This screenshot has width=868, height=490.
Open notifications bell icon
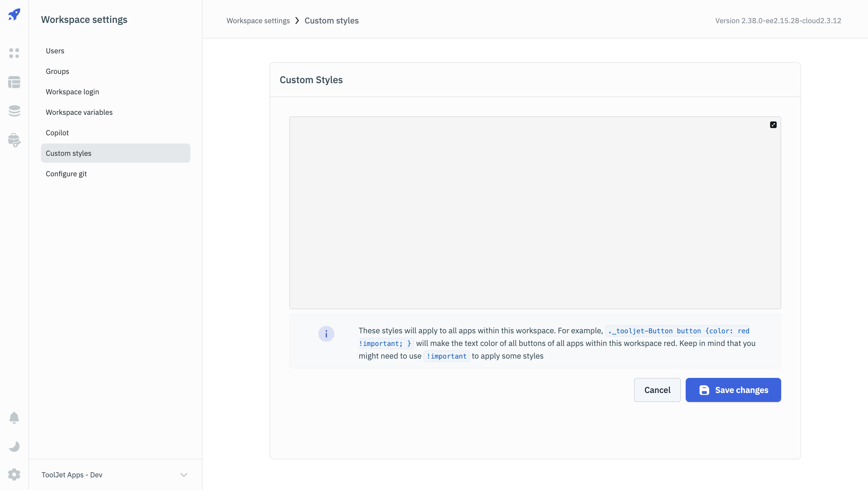[x=14, y=418]
